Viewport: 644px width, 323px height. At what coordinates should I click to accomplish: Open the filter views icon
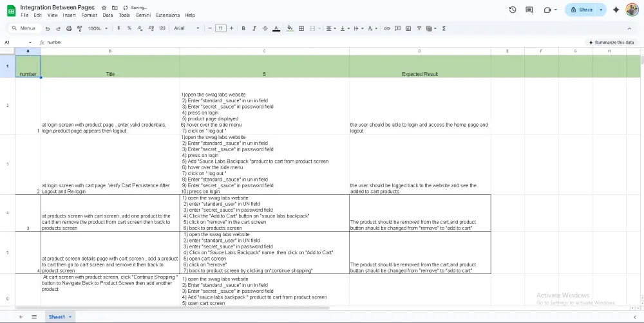click(431, 28)
